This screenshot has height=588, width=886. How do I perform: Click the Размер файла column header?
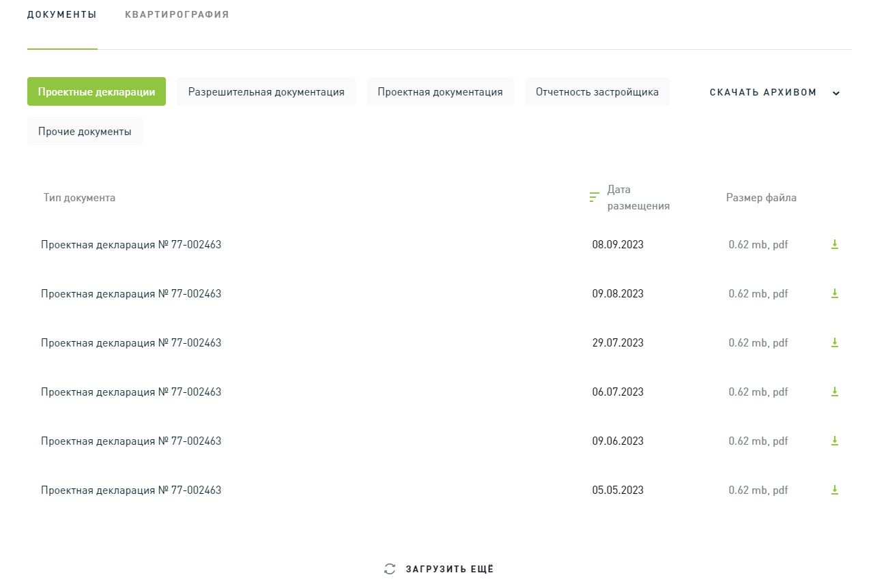[x=761, y=198]
